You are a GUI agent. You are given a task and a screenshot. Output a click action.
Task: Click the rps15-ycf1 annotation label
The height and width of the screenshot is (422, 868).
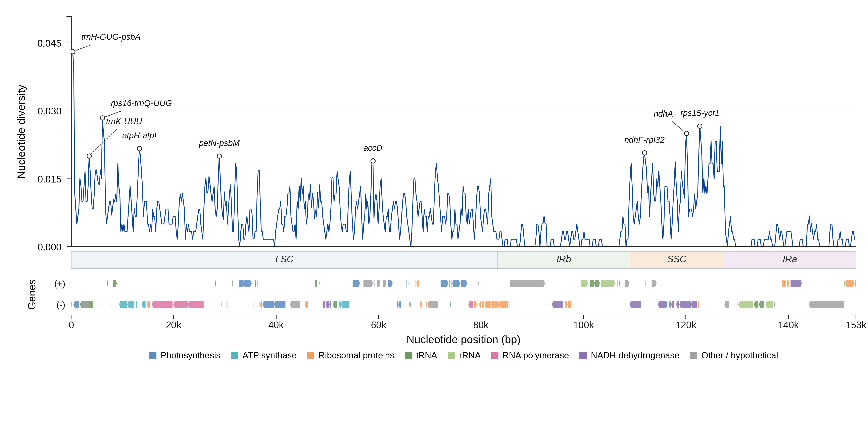click(x=700, y=113)
